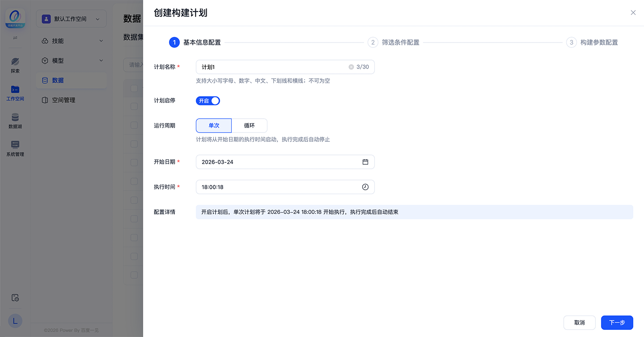Click the 创建构建计划 dialog title
644x337 pixels.
[x=181, y=13]
